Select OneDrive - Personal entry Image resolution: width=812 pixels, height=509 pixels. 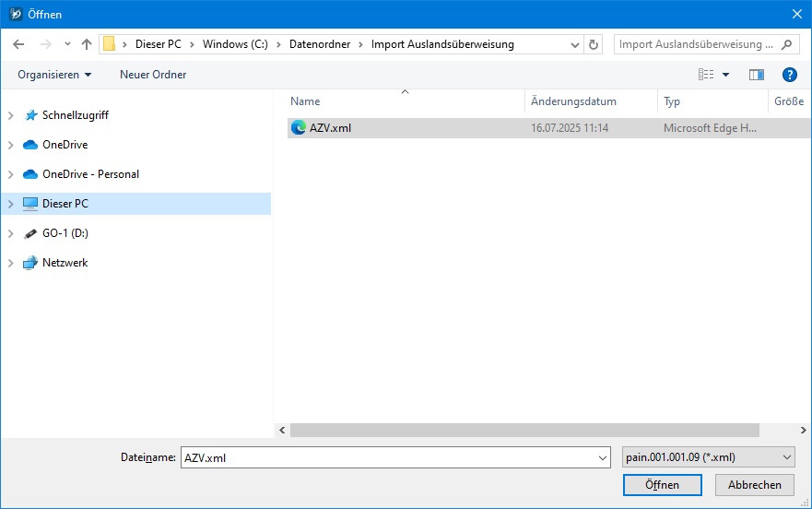pyautogui.click(x=90, y=174)
